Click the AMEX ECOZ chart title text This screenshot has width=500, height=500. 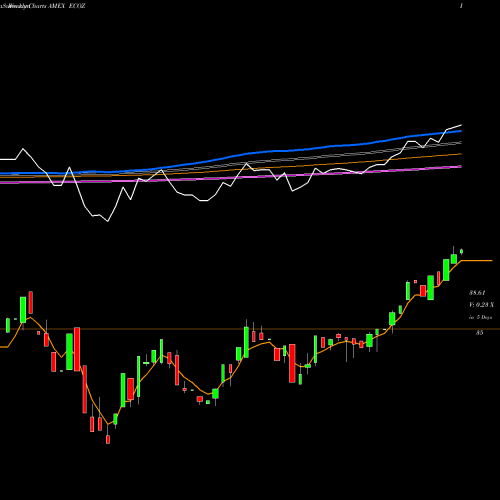[x=66, y=6]
